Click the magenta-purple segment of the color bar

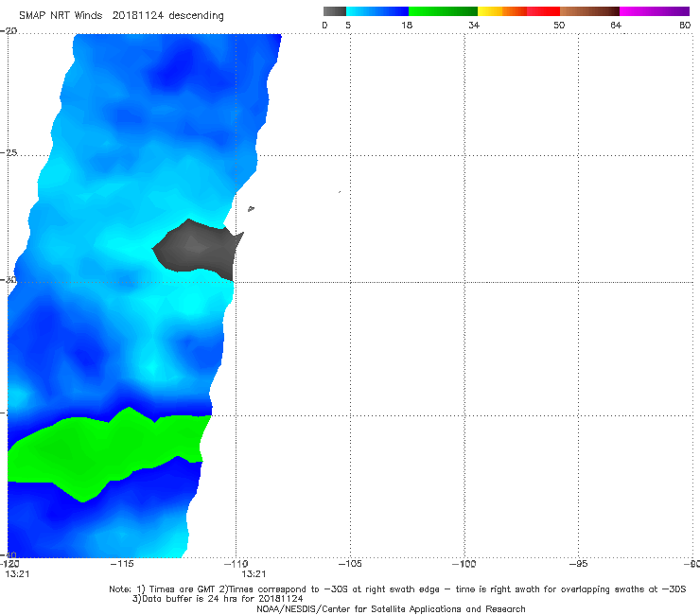click(655, 11)
